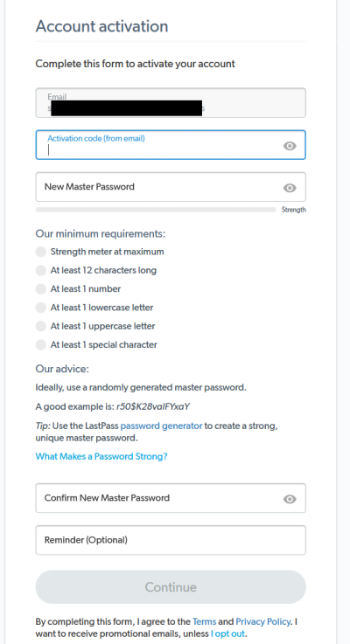The height and width of the screenshot is (644, 350).
Task: Open What Makes a Password Strong?
Action: coord(101,456)
